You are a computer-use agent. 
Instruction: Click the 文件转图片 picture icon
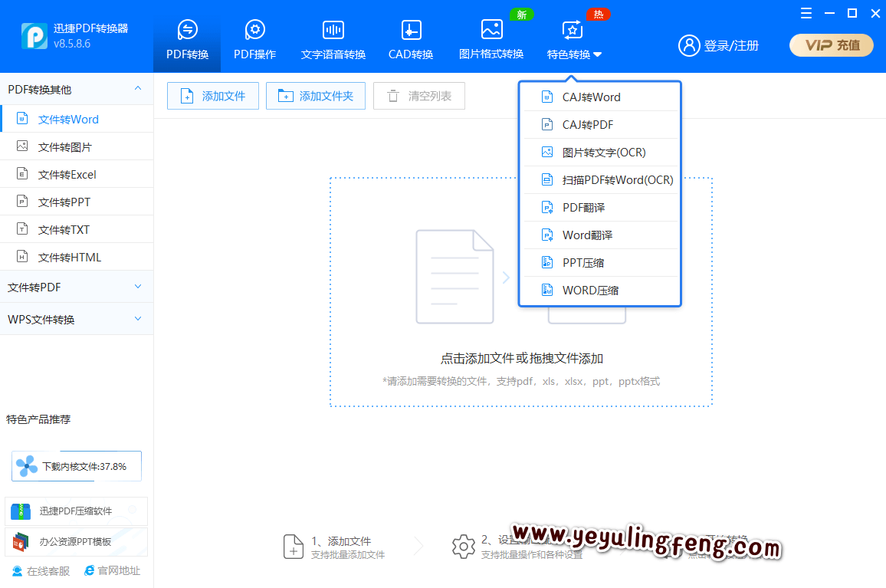click(22, 146)
